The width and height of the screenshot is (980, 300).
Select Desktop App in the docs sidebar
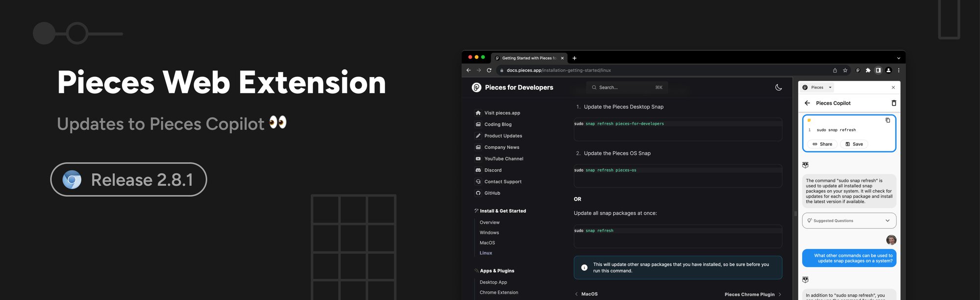[x=493, y=282]
